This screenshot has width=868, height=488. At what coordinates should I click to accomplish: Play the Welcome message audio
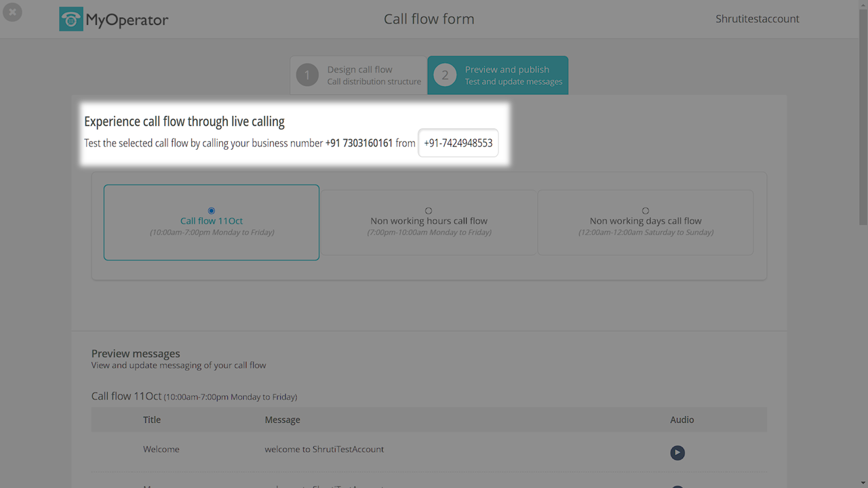tap(677, 453)
